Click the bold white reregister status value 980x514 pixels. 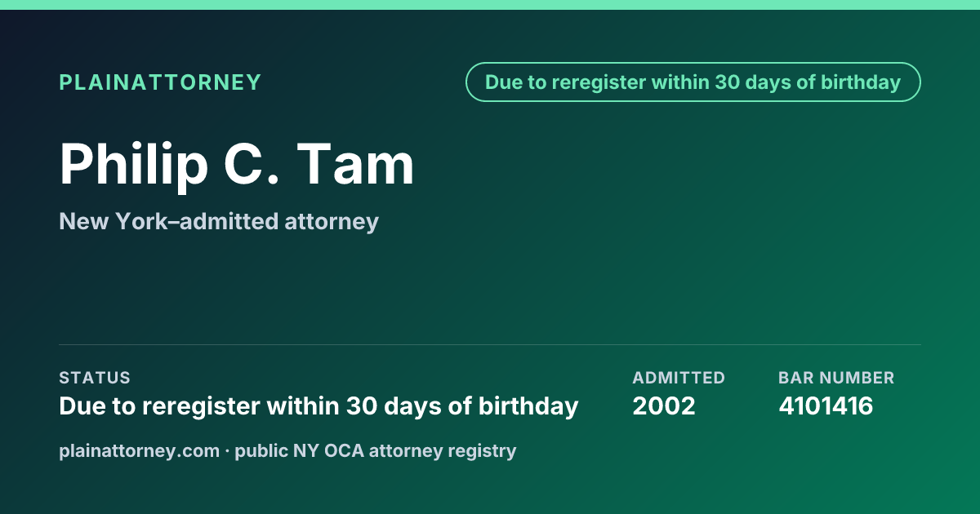pyautogui.click(x=319, y=405)
